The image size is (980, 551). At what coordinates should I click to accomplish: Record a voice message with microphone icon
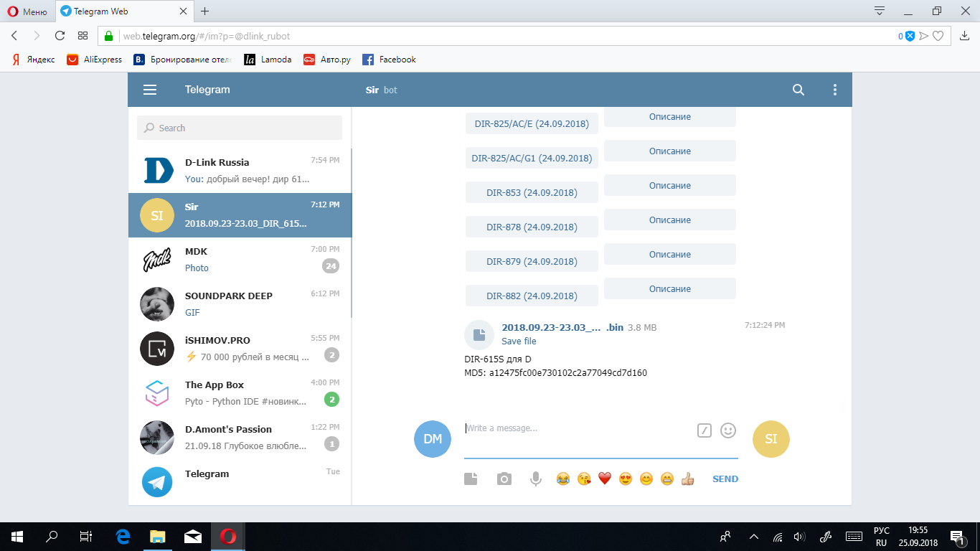tap(535, 479)
